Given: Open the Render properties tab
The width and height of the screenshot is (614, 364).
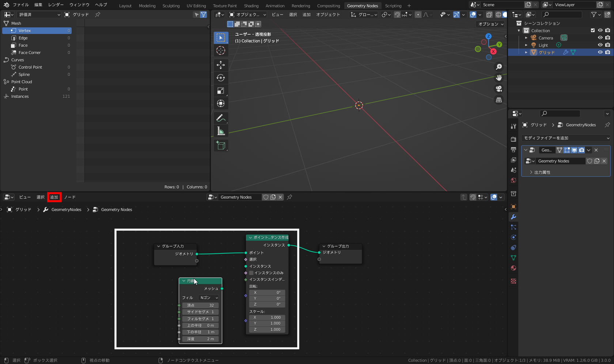Looking at the screenshot, I should 513,139.
